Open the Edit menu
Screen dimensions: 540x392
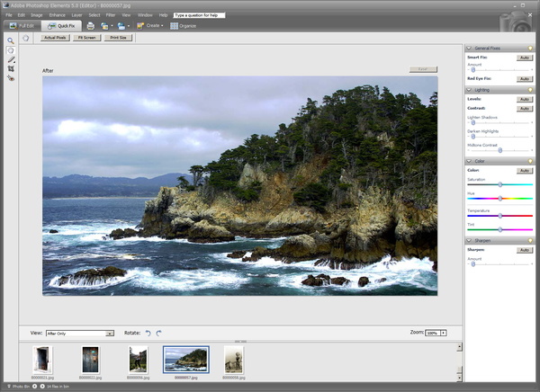coord(22,15)
